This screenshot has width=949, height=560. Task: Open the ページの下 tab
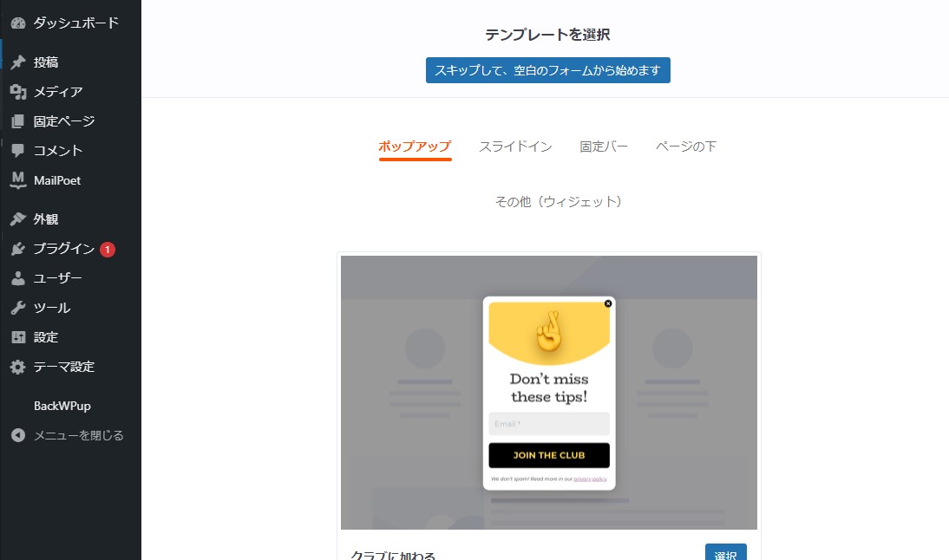point(685,147)
